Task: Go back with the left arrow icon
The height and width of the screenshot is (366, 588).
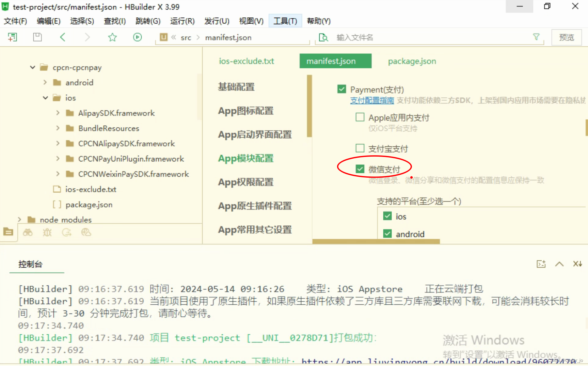Action: [62, 37]
